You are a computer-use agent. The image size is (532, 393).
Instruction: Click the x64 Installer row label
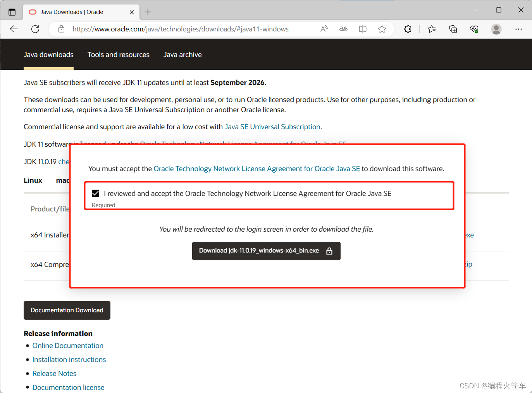pos(50,235)
